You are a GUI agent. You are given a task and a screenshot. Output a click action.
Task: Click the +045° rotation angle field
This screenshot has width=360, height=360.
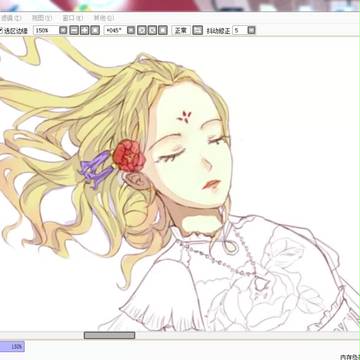pyautogui.click(x=114, y=30)
